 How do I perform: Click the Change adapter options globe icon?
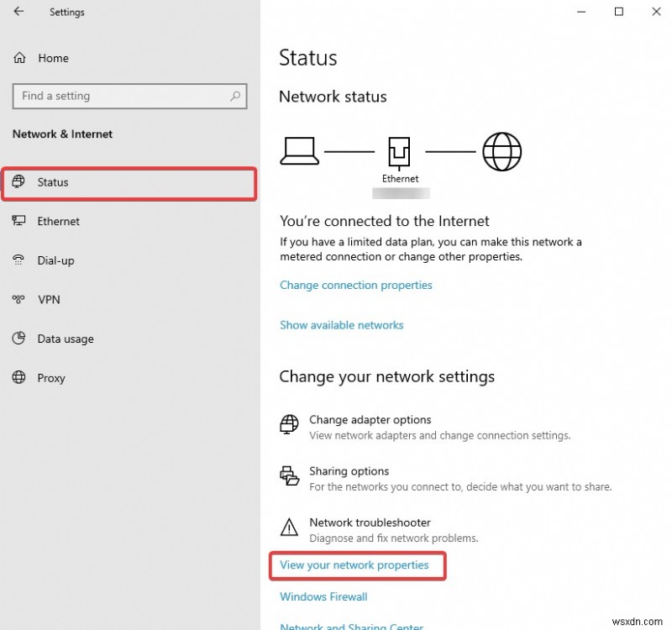coord(290,424)
